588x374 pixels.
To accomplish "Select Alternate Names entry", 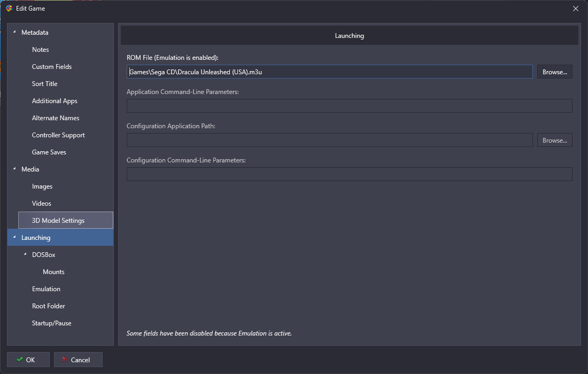I will [x=56, y=118].
